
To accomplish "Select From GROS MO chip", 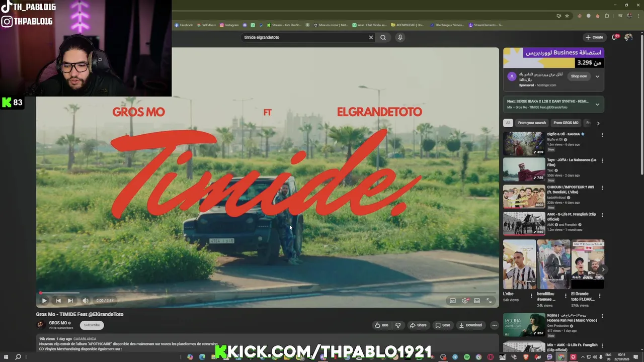I will (x=566, y=123).
